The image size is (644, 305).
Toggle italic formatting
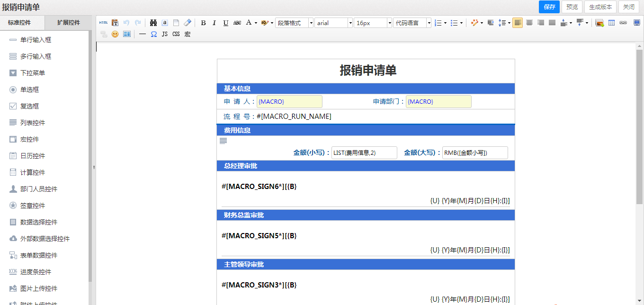(214, 23)
